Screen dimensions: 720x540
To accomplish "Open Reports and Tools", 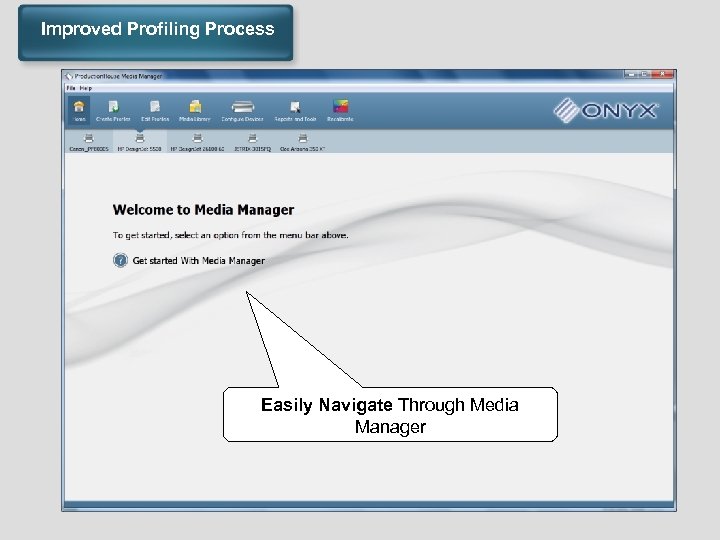I will click(x=295, y=111).
